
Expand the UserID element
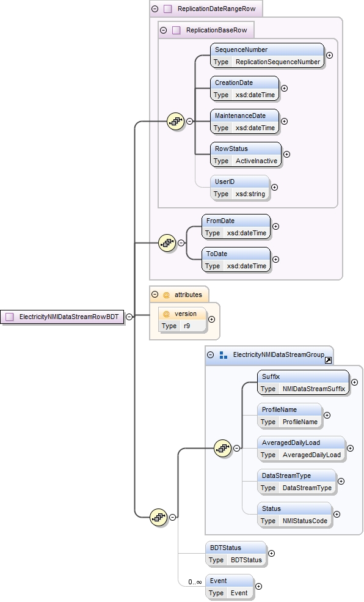pos(275,188)
